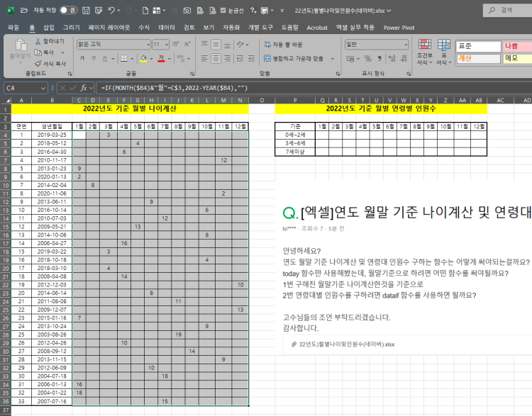Decrease indent of cell content

point(240,59)
